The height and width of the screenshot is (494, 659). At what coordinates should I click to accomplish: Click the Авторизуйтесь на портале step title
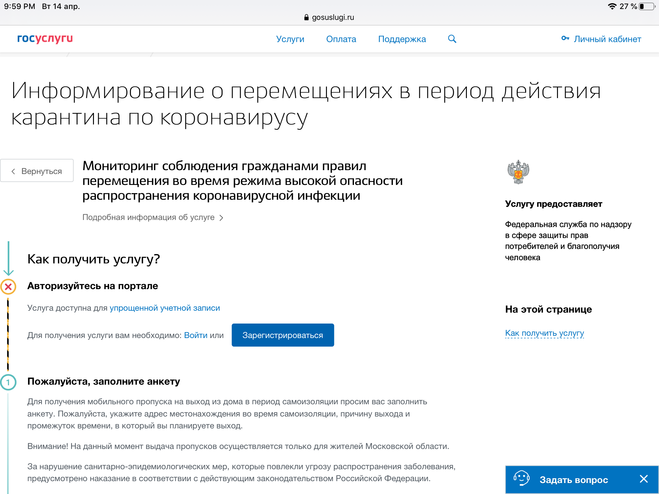[92, 286]
